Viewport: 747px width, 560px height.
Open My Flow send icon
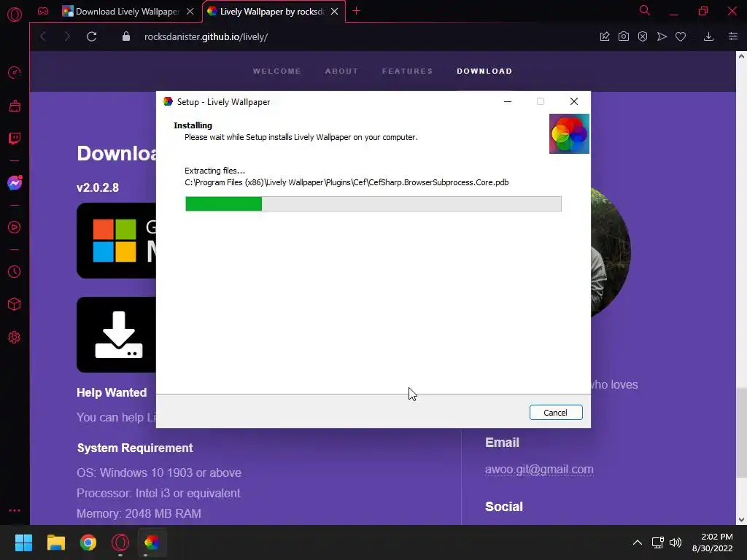[x=662, y=36]
